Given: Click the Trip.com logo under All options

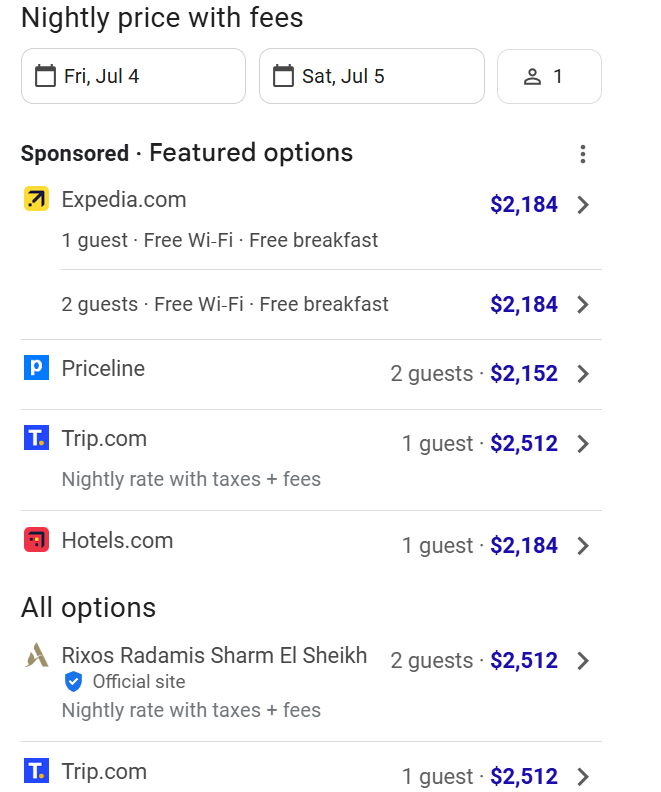Looking at the screenshot, I should [36, 771].
